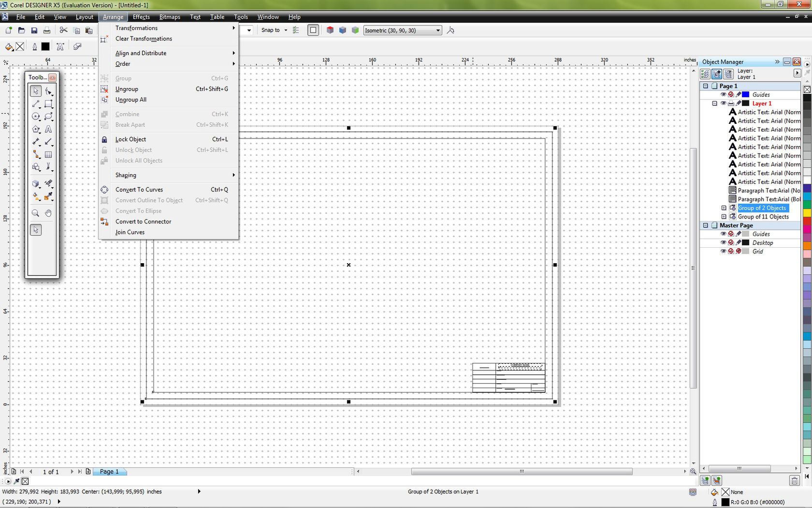Choose Lock Object menu entry
This screenshot has height=508, width=812.
tap(168, 139)
